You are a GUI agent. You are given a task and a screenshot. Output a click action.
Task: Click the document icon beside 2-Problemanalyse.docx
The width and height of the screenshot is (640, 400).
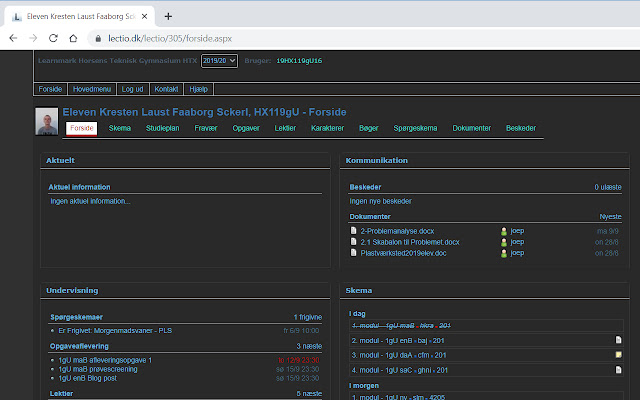click(x=353, y=231)
